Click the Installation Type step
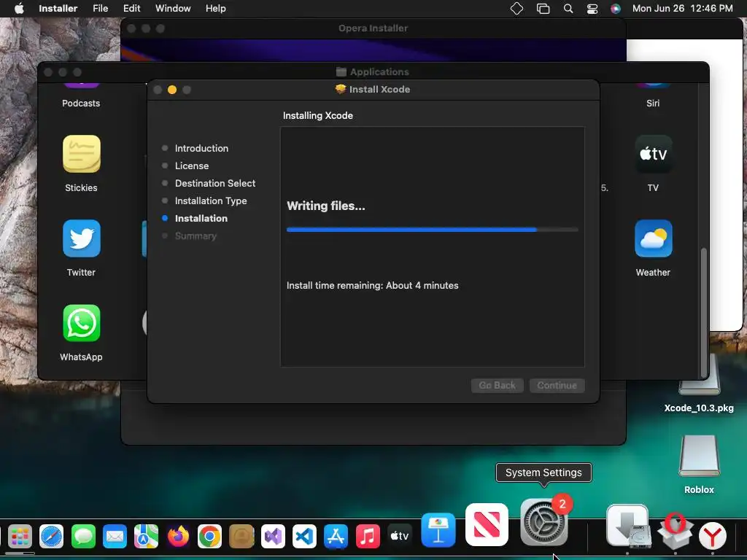747x560 pixels. point(211,201)
